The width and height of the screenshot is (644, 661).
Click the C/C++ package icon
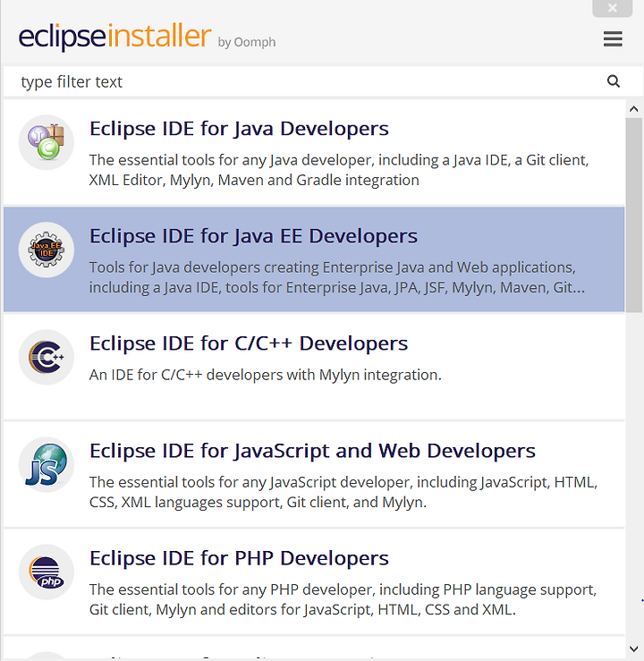click(47, 357)
